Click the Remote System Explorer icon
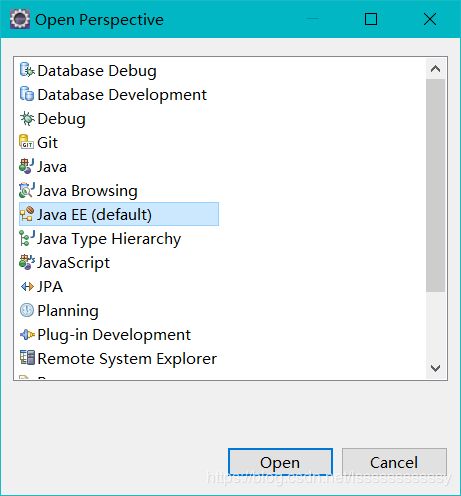461x496 pixels. [27, 358]
